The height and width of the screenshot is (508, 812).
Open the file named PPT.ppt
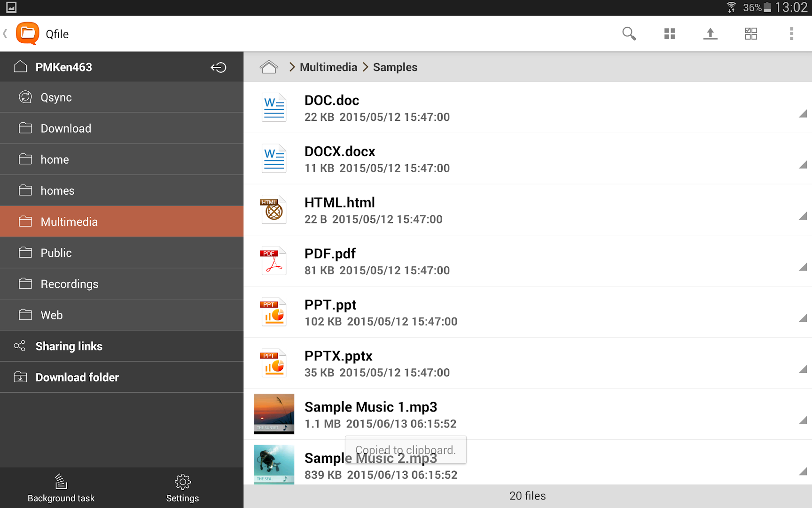(x=330, y=305)
